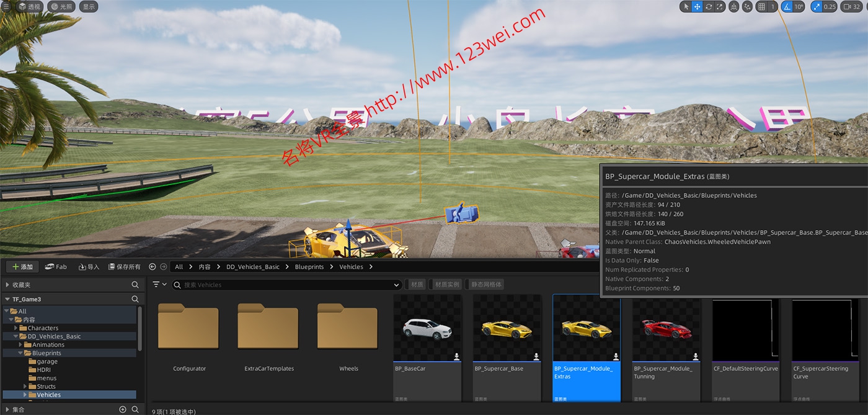Click the world coordinate system icon
Viewport: 868px width, 415px height.
click(734, 7)
